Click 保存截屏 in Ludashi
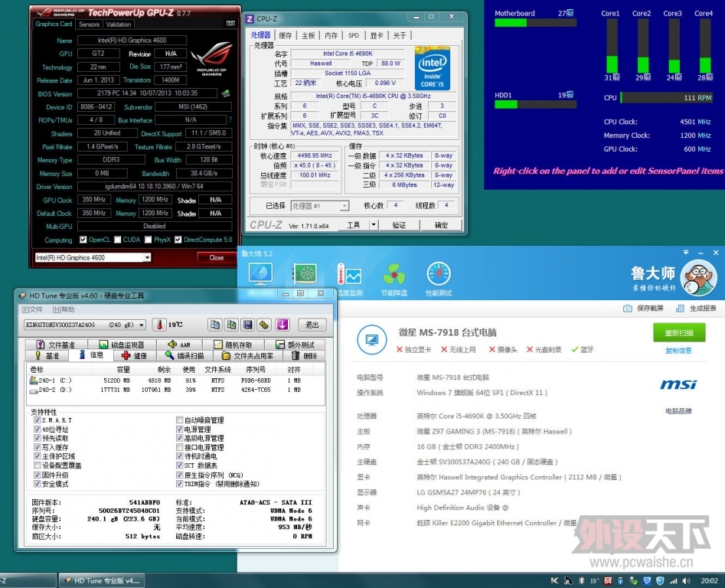 643,309
